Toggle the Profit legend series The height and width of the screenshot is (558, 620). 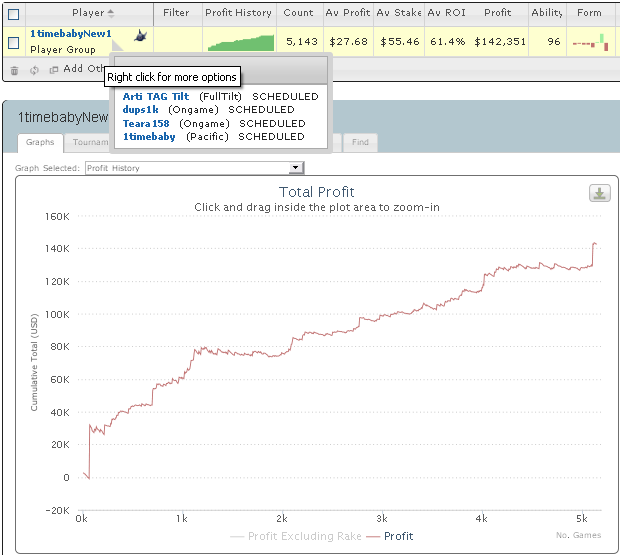(390, 537)
